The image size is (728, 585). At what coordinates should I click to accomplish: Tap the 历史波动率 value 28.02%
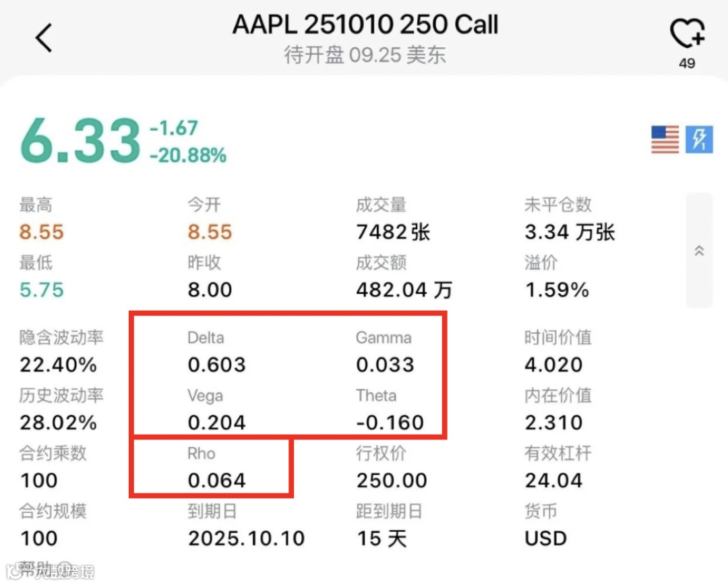coord(58,423)
